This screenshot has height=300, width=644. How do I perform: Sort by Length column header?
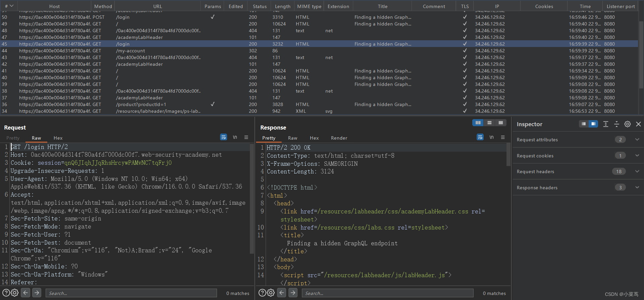283,6
